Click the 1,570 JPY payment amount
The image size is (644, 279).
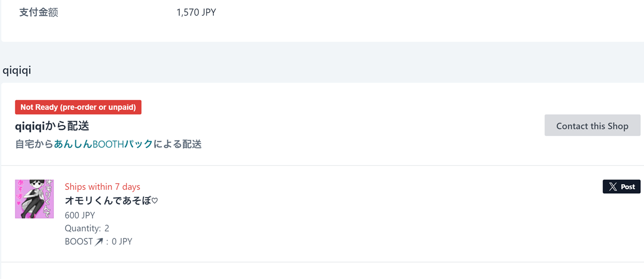tap(196, 12)
